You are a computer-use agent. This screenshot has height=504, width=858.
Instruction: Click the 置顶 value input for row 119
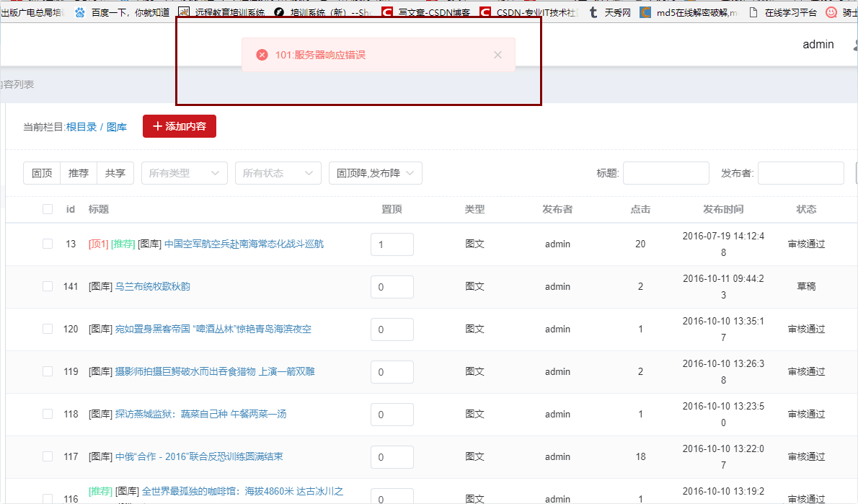click(x=392, y=371)
